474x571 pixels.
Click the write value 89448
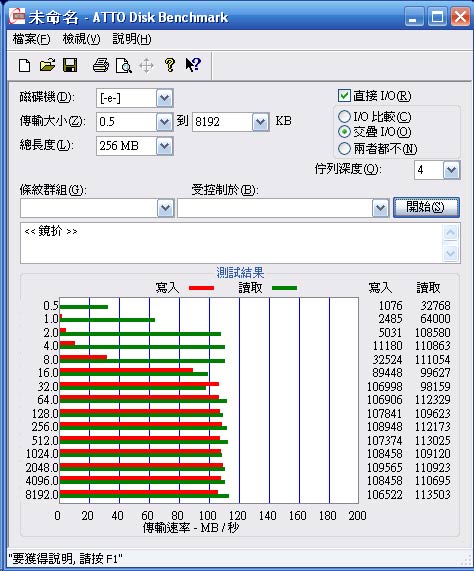coord(387,373)
